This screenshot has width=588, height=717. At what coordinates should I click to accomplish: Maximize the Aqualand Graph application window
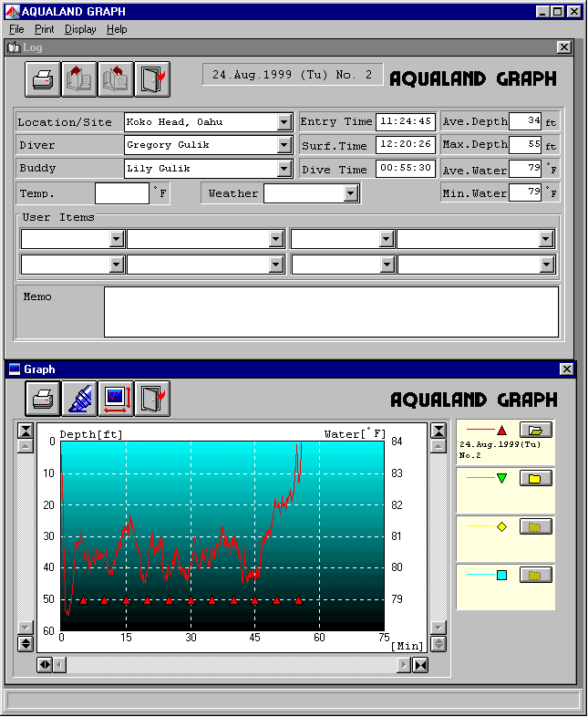(x=558, y=12)
